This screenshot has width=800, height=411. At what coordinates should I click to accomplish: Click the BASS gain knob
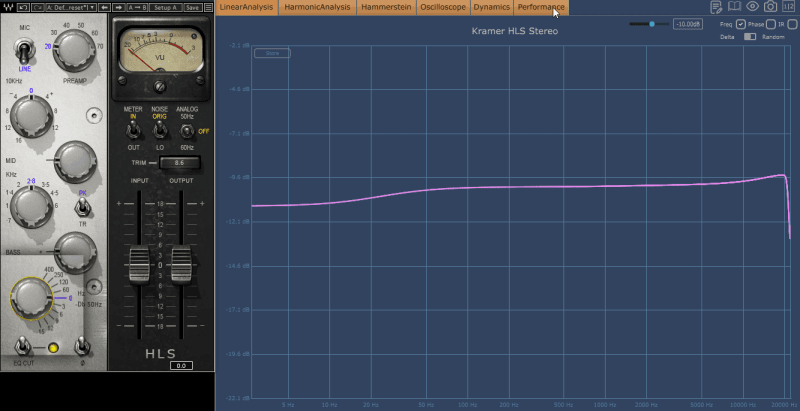(74, 252)
